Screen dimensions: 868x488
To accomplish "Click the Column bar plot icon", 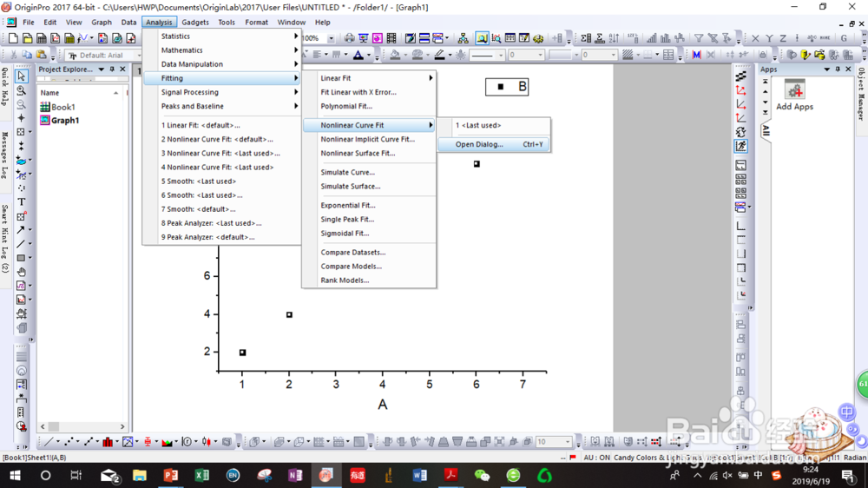I will pos(108,441).
